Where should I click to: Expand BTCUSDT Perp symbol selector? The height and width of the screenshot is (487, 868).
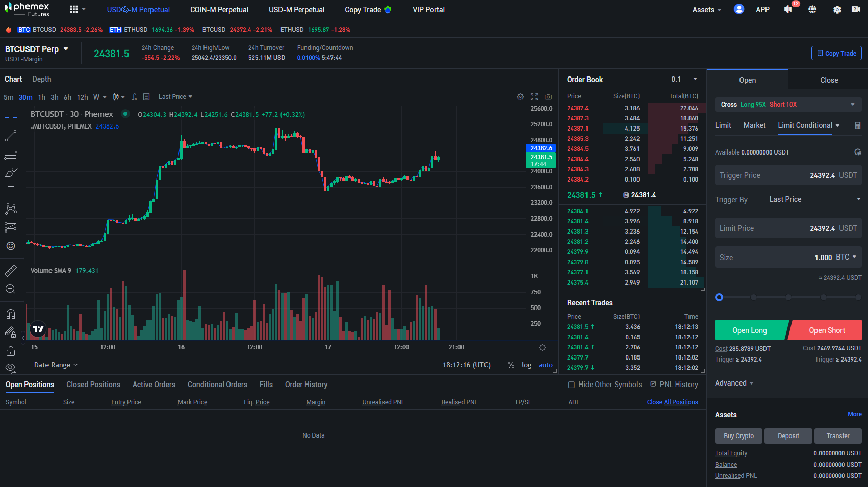click(66, 49)
